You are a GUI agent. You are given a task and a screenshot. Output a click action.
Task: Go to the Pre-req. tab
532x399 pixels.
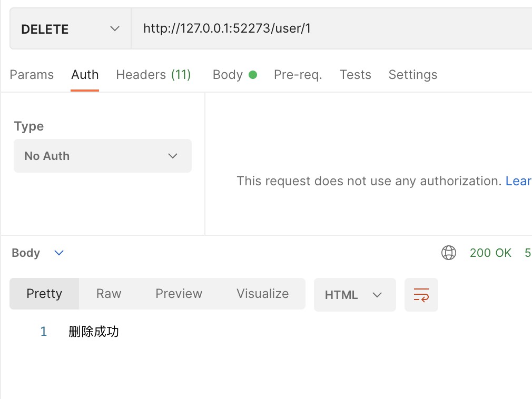pos(298,75)
